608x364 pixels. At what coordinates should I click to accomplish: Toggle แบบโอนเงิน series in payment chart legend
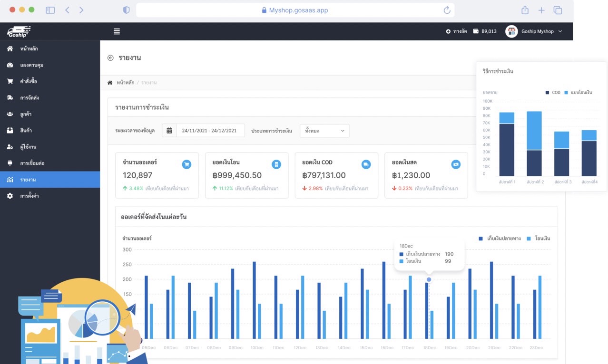tap(578, 93)
